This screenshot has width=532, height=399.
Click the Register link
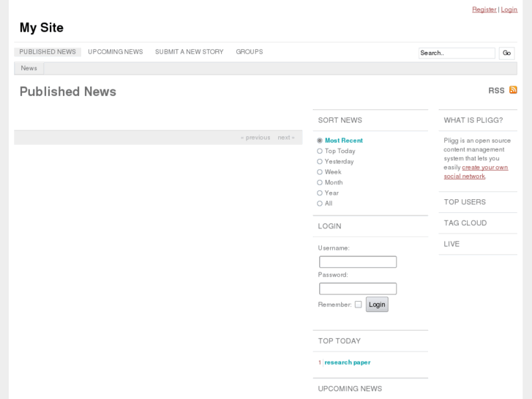tap(484, 10)
